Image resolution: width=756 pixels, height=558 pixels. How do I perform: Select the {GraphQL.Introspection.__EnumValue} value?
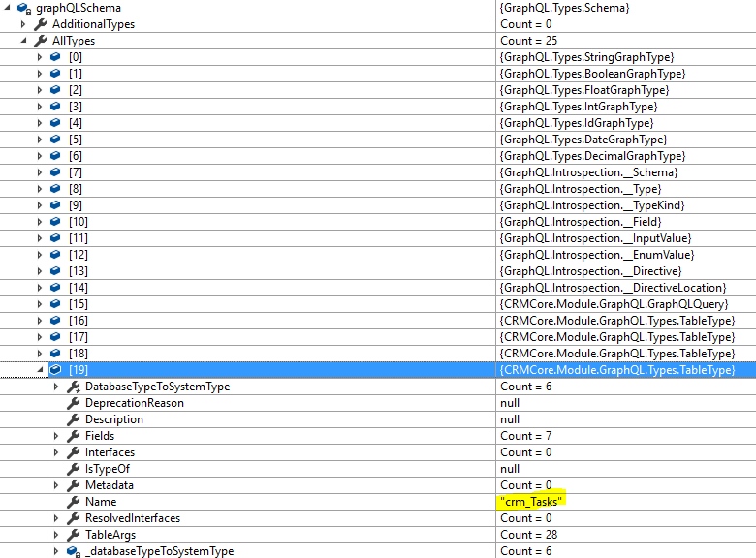coord(597,255)
